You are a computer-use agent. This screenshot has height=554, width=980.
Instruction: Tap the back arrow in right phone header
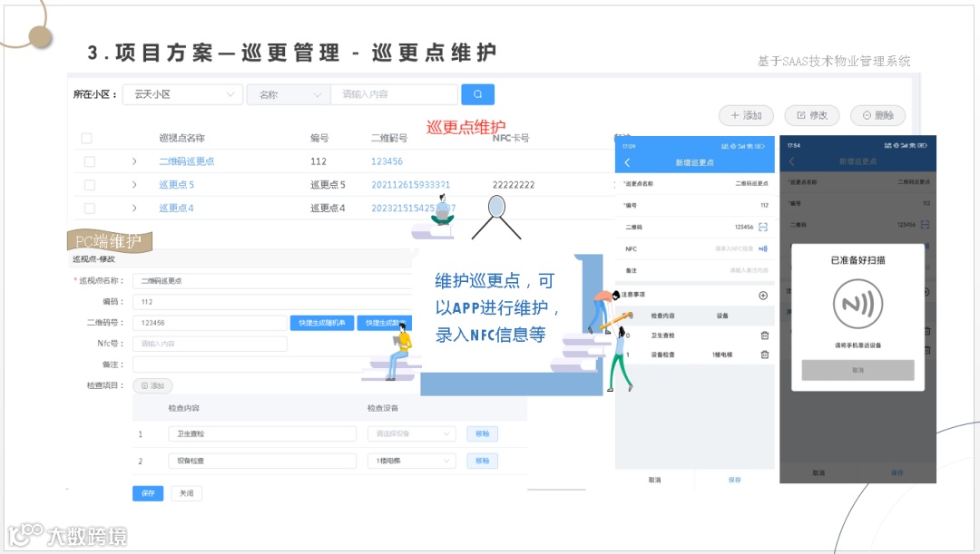791,161
